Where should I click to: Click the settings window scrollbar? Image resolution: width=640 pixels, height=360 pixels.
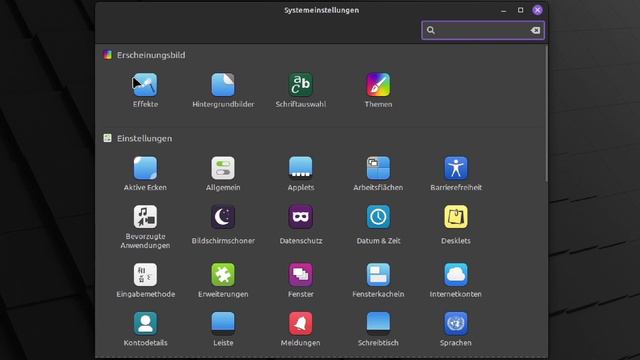pyautogui.click(x=547, y=114)
